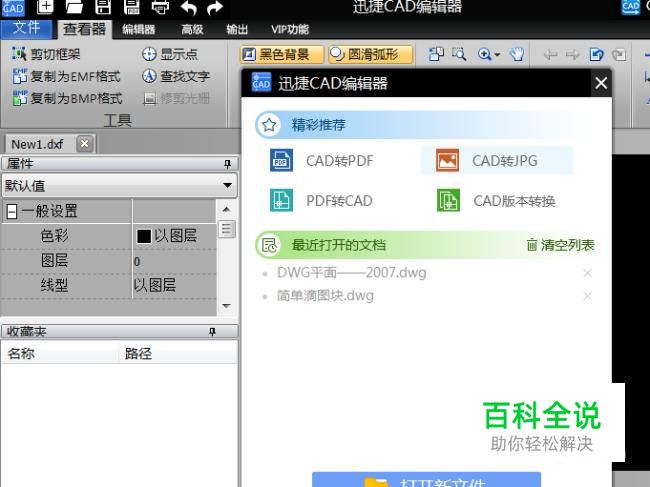Open a file with the folder icon
The image size is (650, 487).
[x=74, y=6]
